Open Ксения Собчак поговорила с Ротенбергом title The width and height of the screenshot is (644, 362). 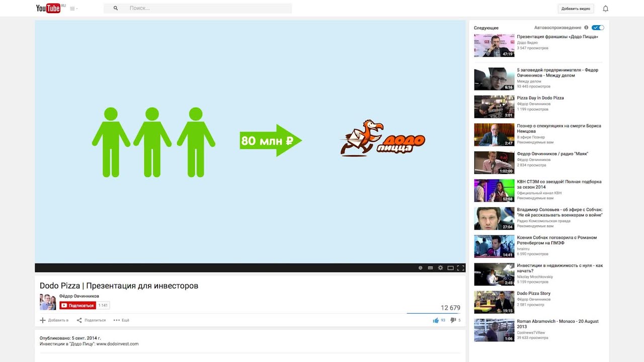557,240
